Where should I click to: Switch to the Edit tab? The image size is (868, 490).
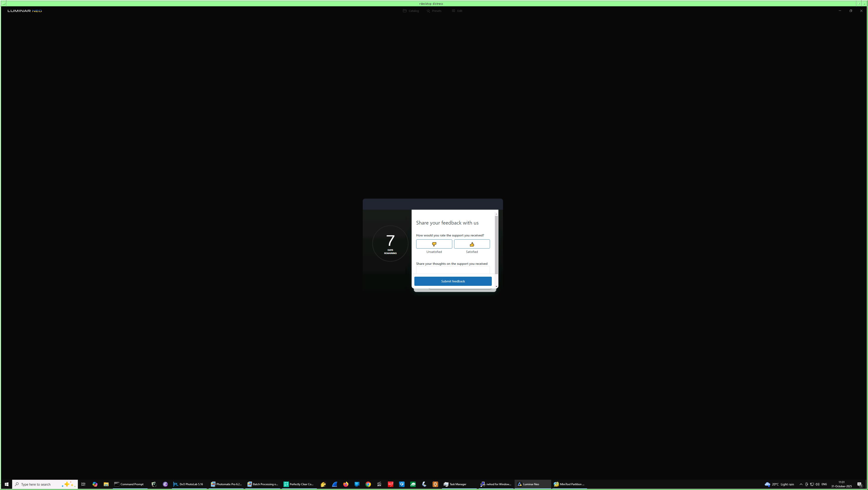(x=457, y=11)
